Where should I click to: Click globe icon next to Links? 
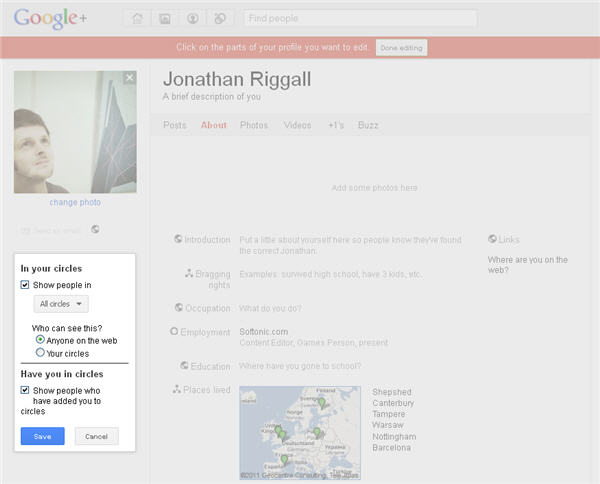(x=491, y=239)
